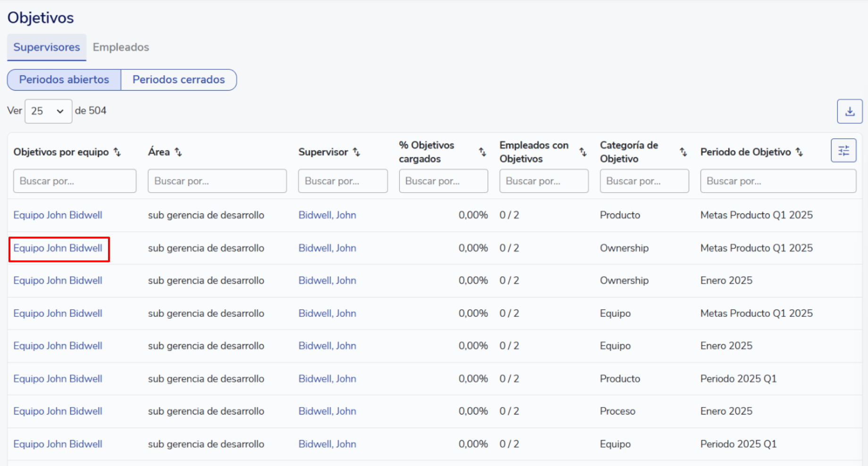Focus the Categoría de Objetivo search field
868x466 pixels.
click(644, 181)
